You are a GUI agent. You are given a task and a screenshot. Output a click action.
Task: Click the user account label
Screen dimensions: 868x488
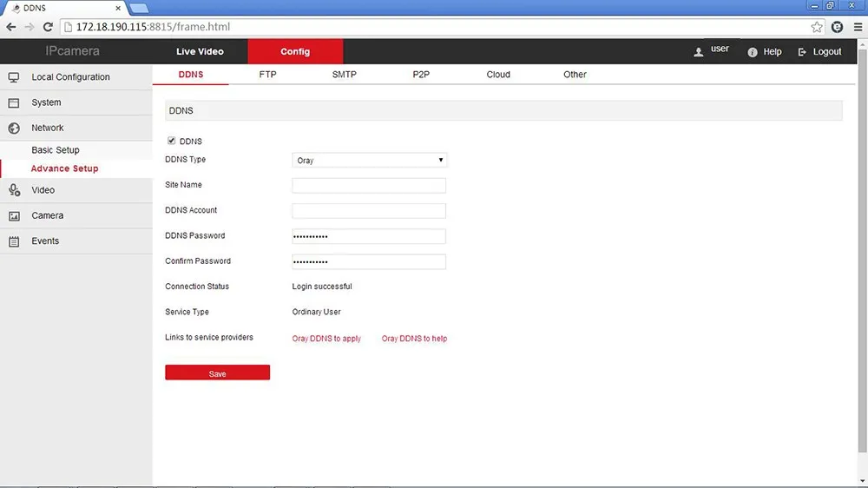[720, 49]
